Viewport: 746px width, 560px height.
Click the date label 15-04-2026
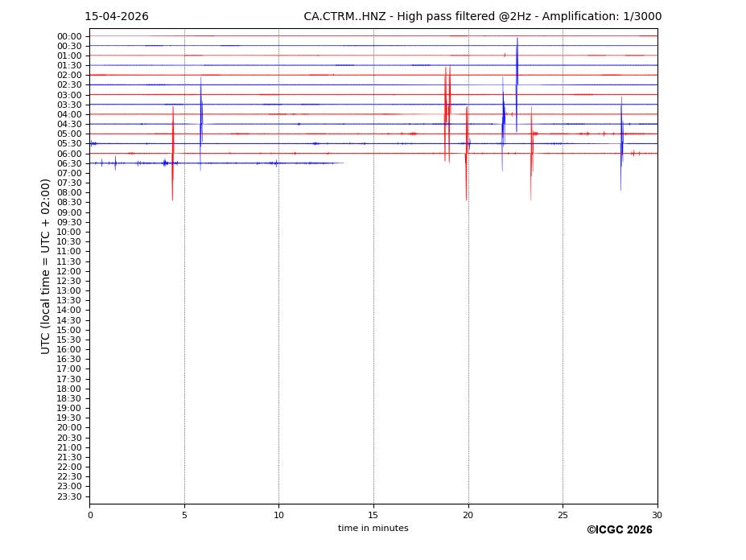(x=117, y=17)
